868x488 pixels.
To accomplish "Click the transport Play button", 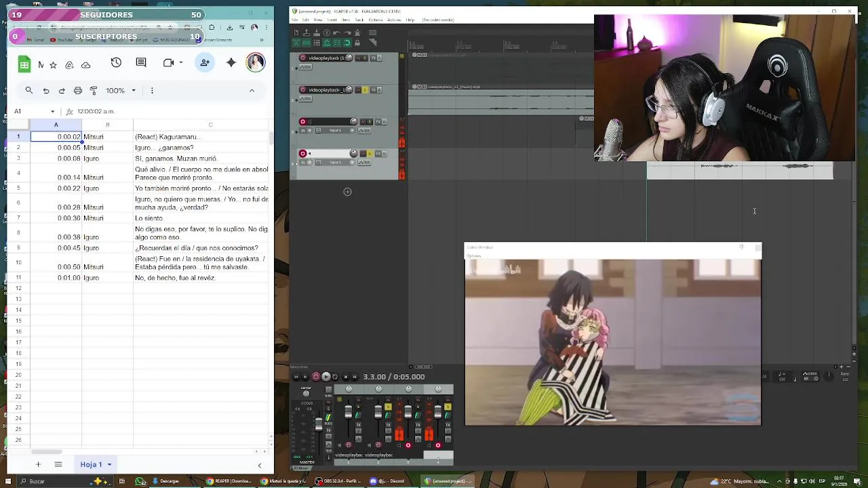I will 326,377.
